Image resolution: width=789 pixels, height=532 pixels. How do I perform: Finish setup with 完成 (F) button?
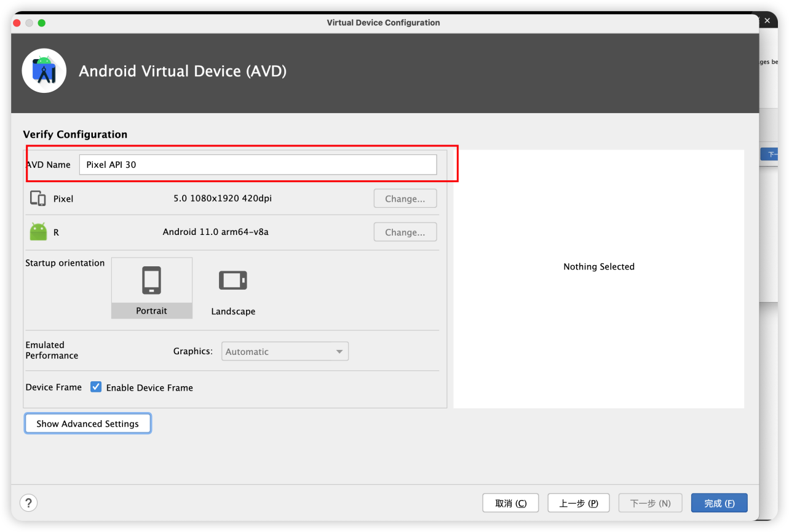coord(720,503)
